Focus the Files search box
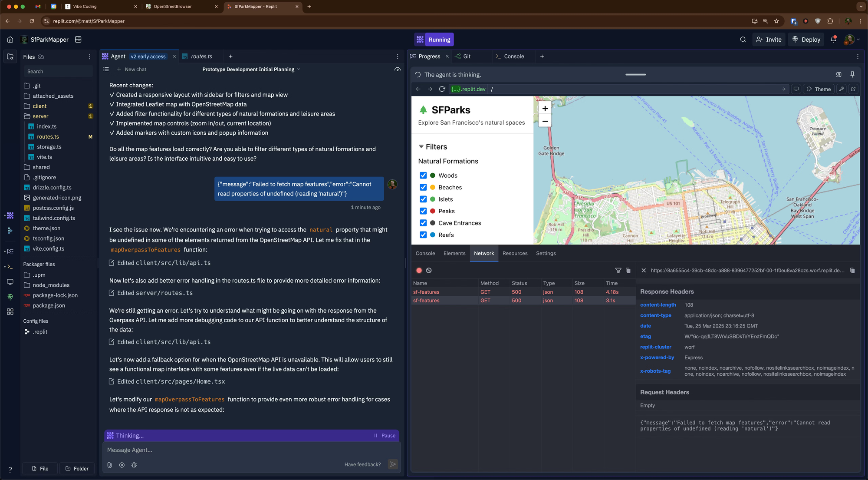The width and height of the screenshot is (868, 480). click(x=59, y=72)
